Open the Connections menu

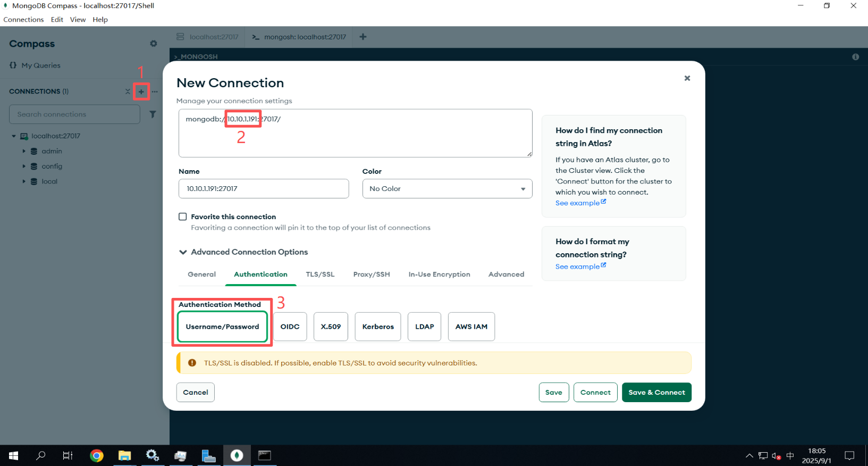[23, 20]
